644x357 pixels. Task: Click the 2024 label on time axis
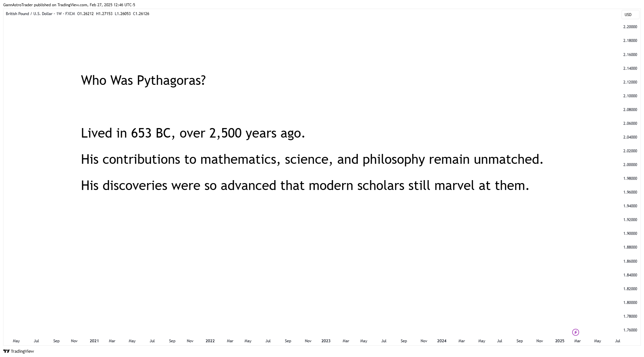(x=442, y=341)
